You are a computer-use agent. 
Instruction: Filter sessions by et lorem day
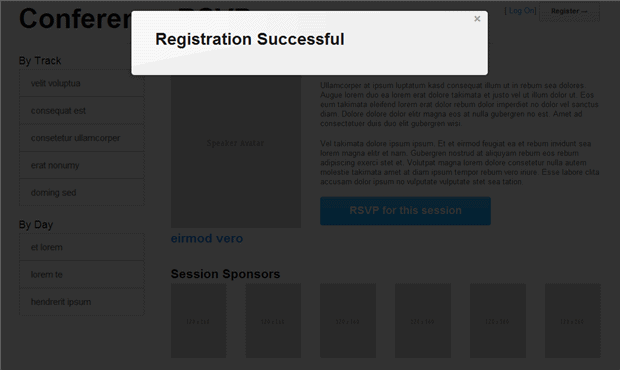coord(81,247)
